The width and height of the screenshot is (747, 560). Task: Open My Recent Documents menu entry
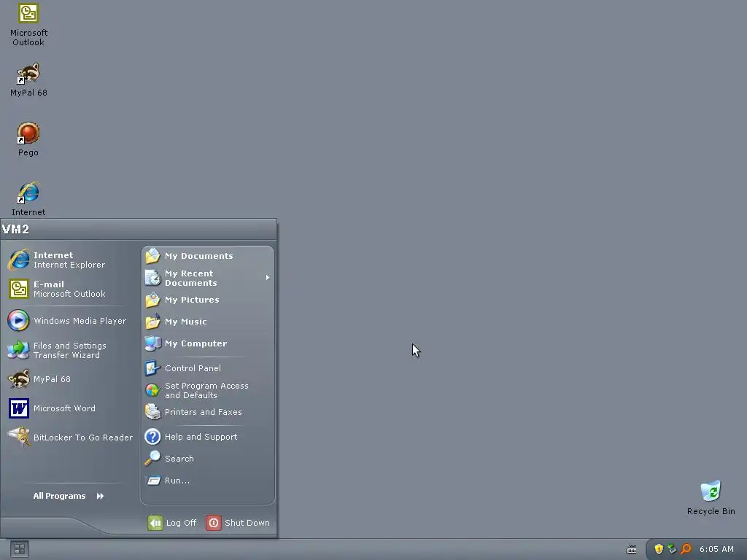[208, 278]
